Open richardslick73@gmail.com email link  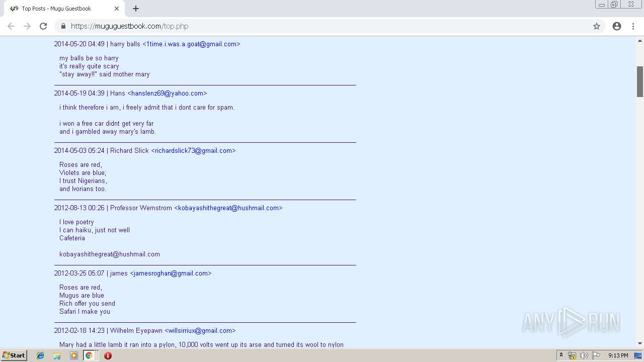(x=193, y=151)
